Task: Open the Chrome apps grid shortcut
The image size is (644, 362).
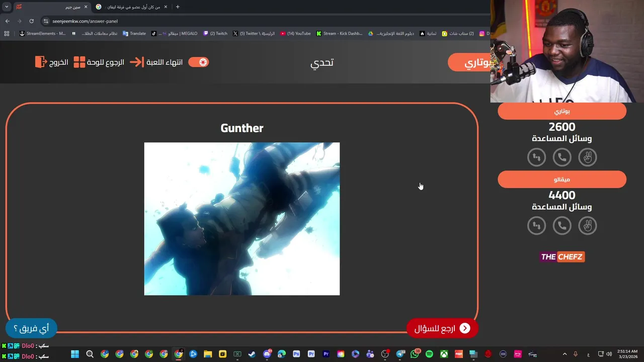Action: click(7, 34)
